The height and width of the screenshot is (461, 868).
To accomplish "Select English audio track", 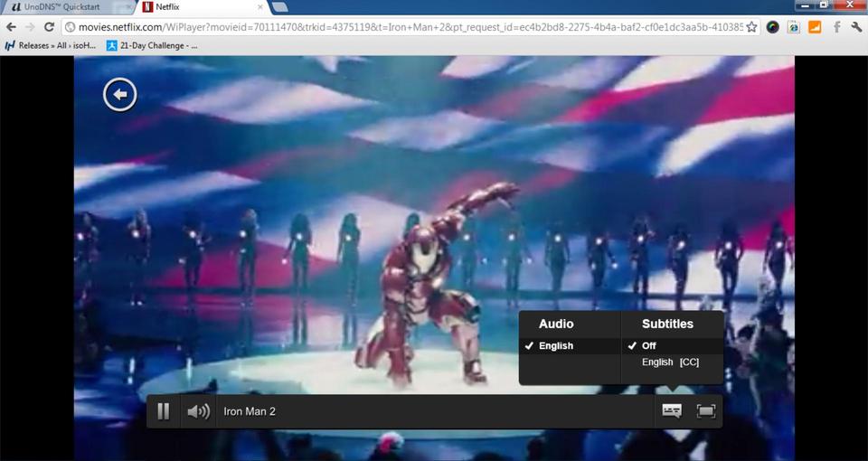I will pos(570,346).
